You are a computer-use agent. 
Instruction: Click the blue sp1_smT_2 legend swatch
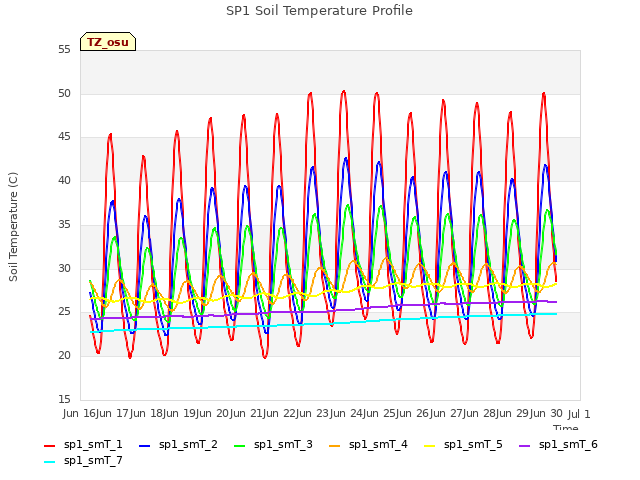(x=144, y=446)
